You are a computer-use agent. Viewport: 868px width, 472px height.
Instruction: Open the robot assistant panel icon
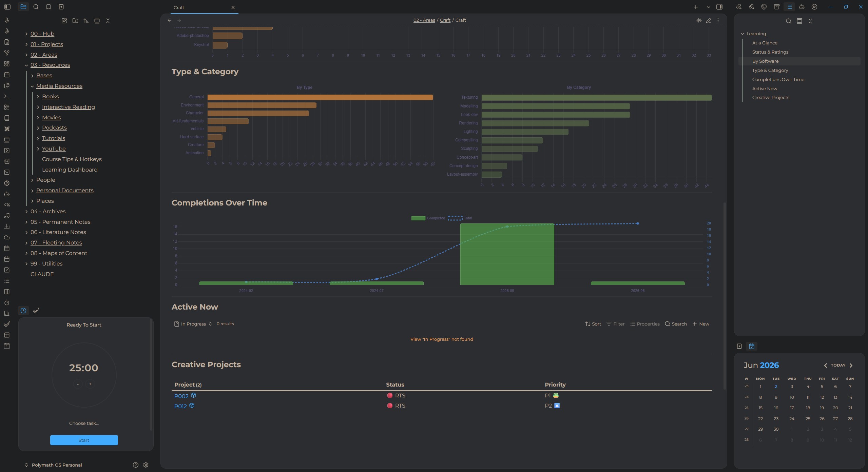(x=802, y=7)
